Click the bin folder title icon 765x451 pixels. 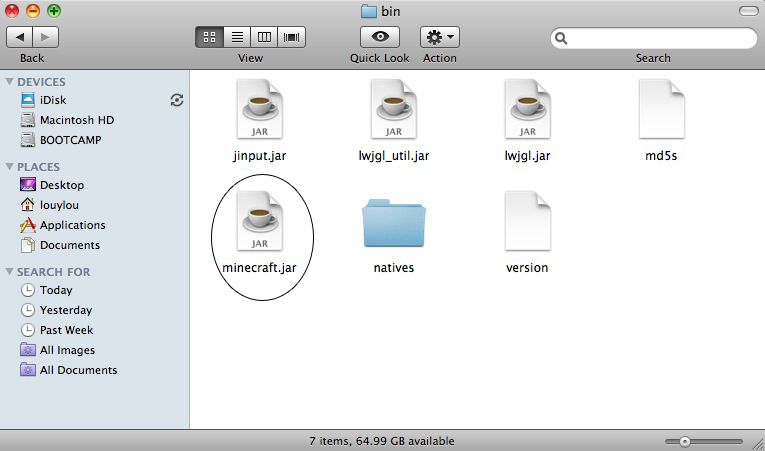(x=369, y=11)
